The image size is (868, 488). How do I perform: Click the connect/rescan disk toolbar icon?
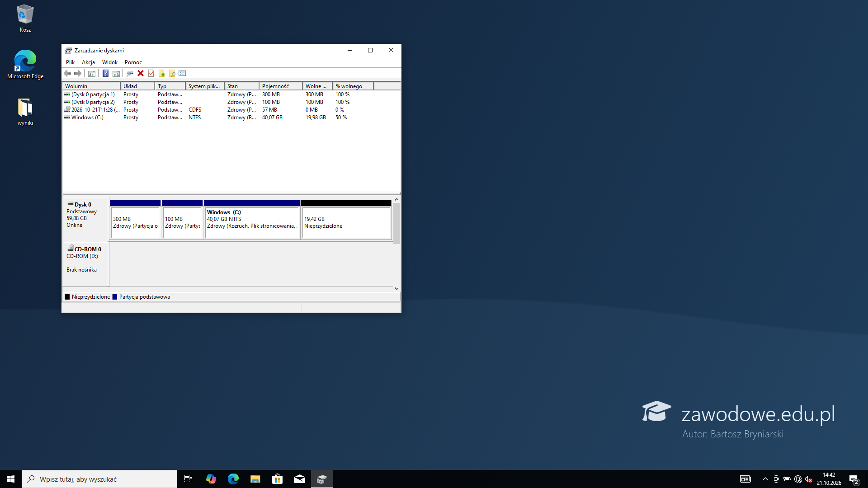[130, 74]
